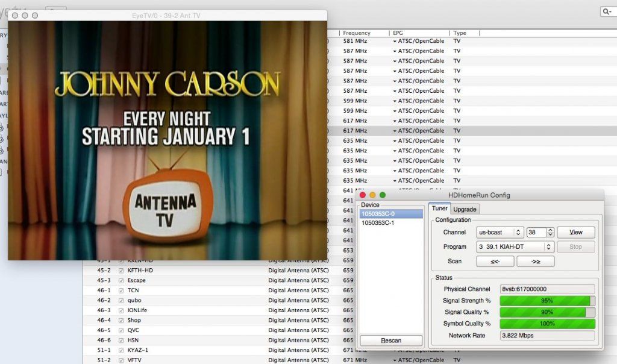
Task: Toggle checkbox for Escape channel
Action: pyautogui.click(x=121, y=281)
